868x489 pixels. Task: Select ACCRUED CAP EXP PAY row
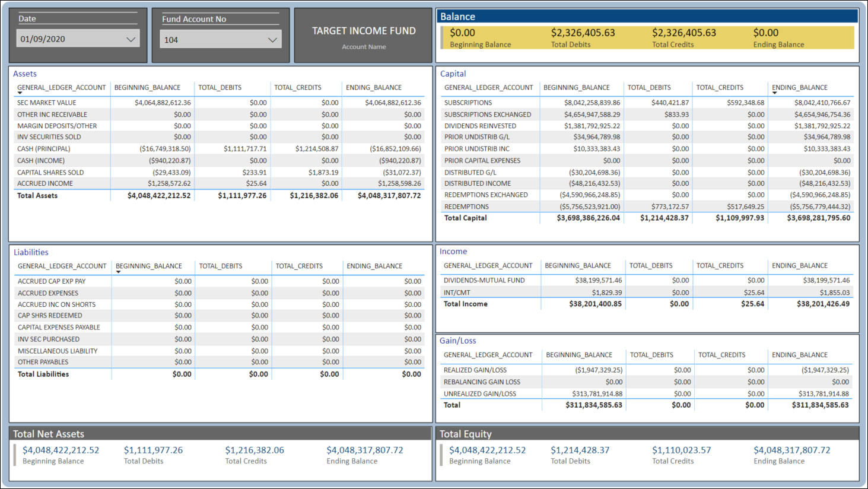point(220,281)
